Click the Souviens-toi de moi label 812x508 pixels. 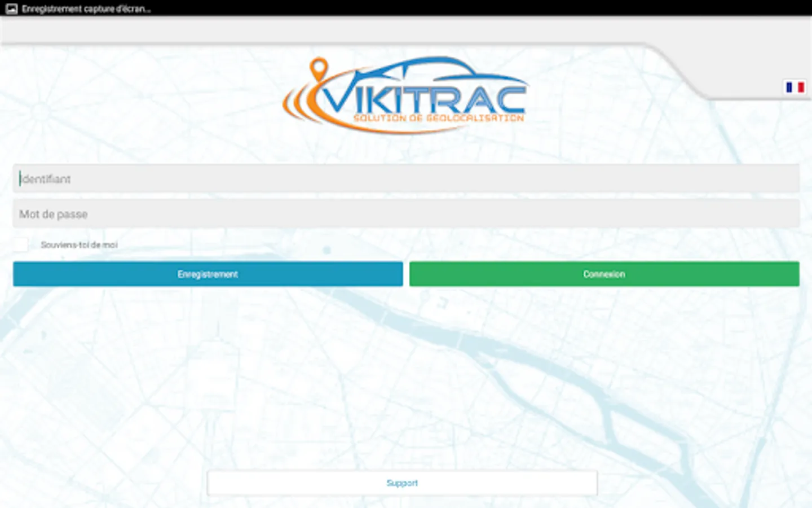[79, 244]
